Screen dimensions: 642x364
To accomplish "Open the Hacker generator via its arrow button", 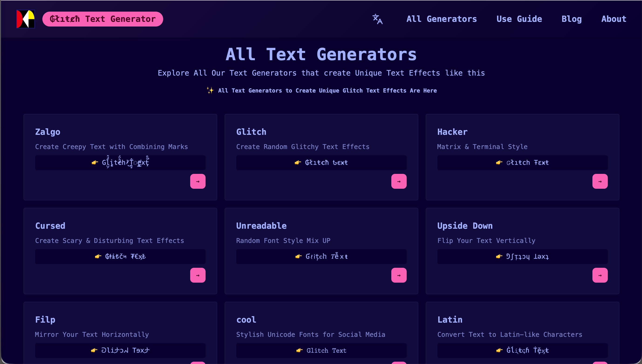I will point(600,181).
